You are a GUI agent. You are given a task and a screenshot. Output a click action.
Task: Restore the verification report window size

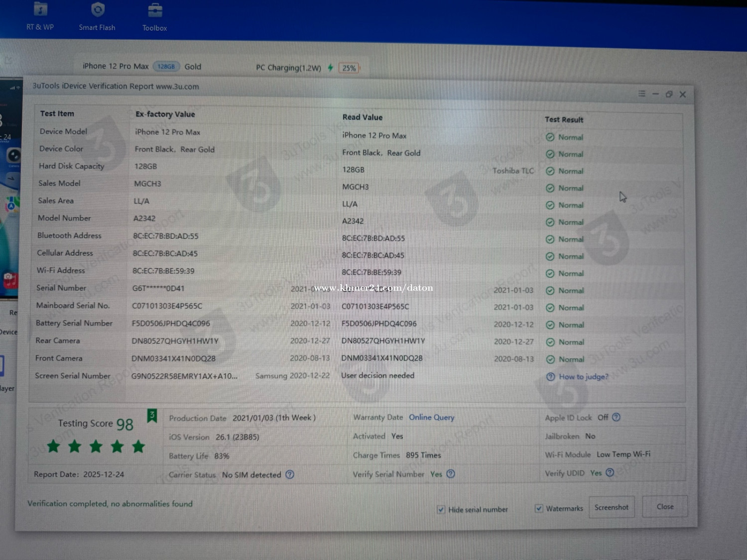point(669,94)
